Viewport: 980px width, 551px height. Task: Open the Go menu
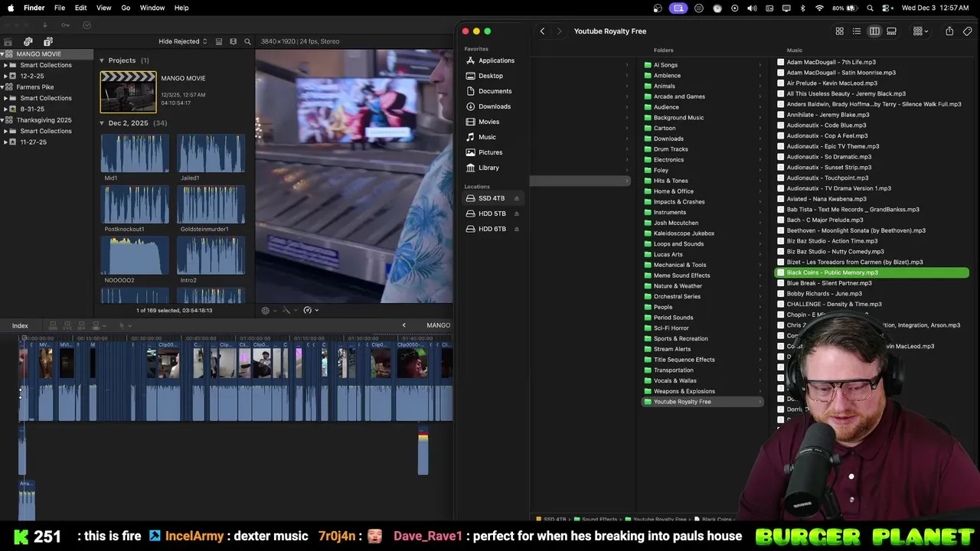126,8
